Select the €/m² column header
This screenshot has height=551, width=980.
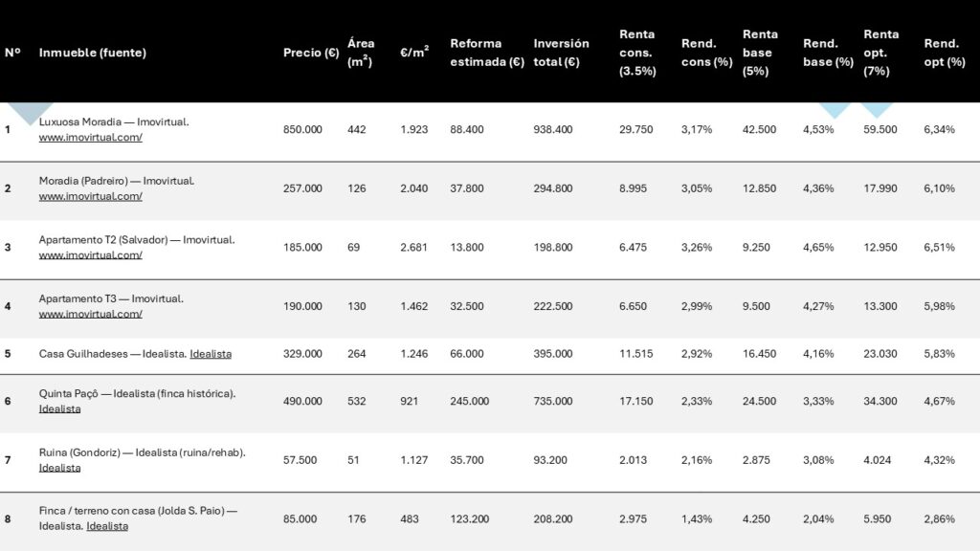414,53
